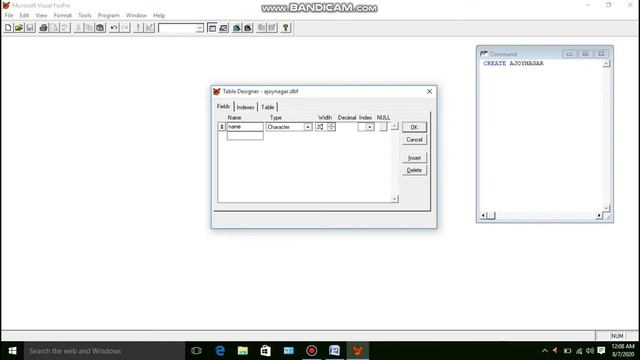Minimize the Command window
The height and width of the screenshot is (360, 640).
click(x=570, y=53)
